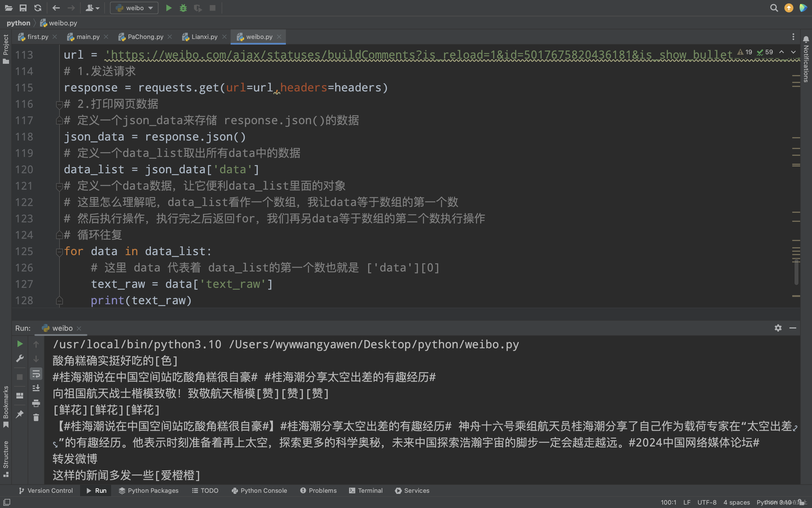Open the Structure tool window
The width and height of the screenshot is (812, 508).
click(x=6, y=459)
